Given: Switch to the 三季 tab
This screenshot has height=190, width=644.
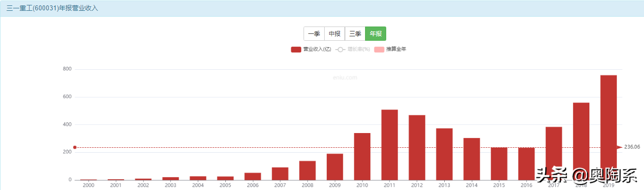Looking at the screenshot, I should pyautogui.click(x=355, y=34).
